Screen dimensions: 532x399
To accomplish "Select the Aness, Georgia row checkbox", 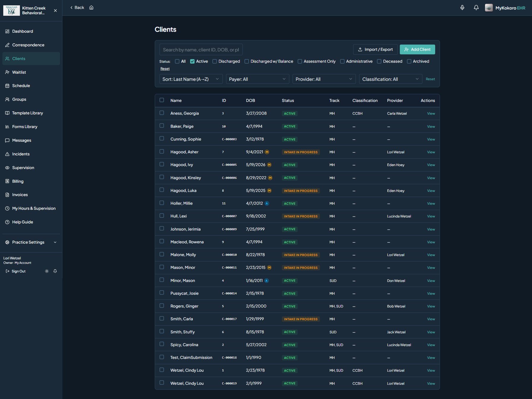I will 162,113.
